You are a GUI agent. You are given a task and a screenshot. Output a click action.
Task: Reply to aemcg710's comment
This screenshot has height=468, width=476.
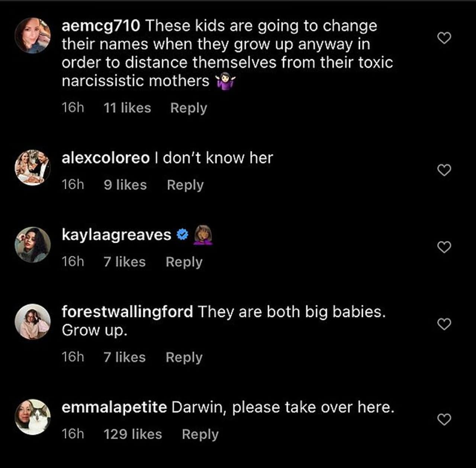coord(189,108)
